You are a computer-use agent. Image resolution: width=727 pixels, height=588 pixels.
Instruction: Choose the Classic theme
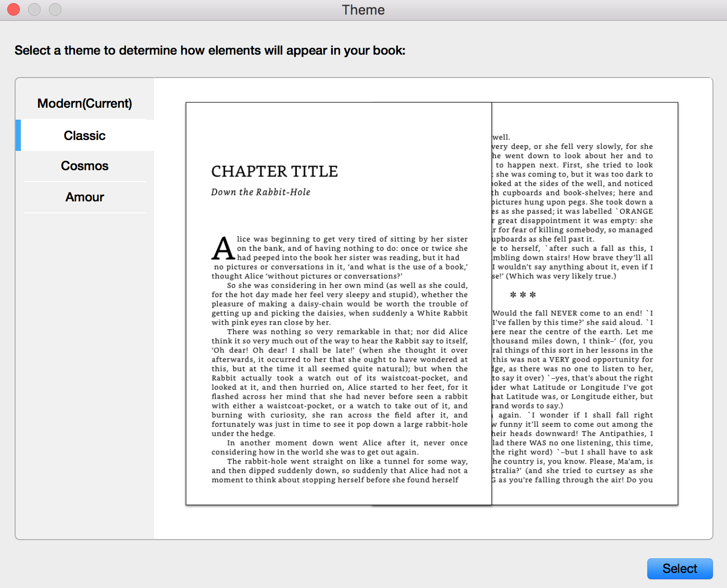pyautogui.click(x=85, y=135)
